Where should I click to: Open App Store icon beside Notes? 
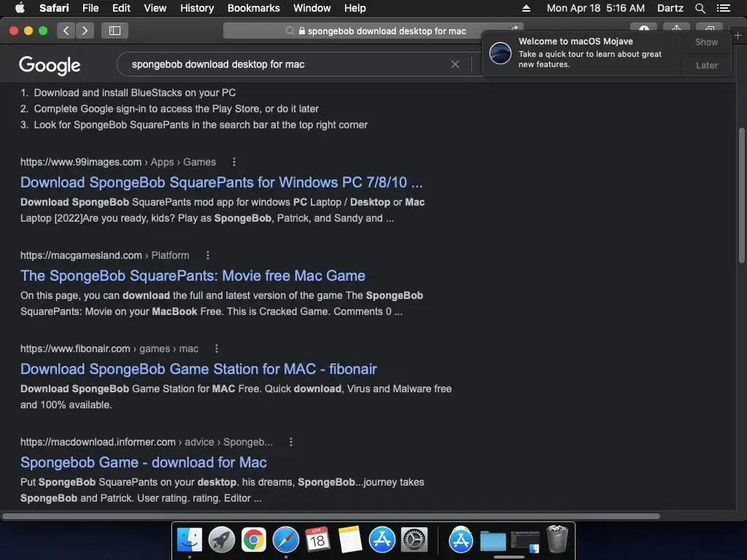point(382,540)
